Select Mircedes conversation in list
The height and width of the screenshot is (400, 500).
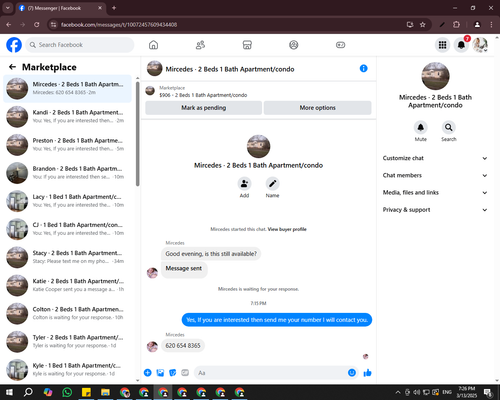tap(67, 88)
